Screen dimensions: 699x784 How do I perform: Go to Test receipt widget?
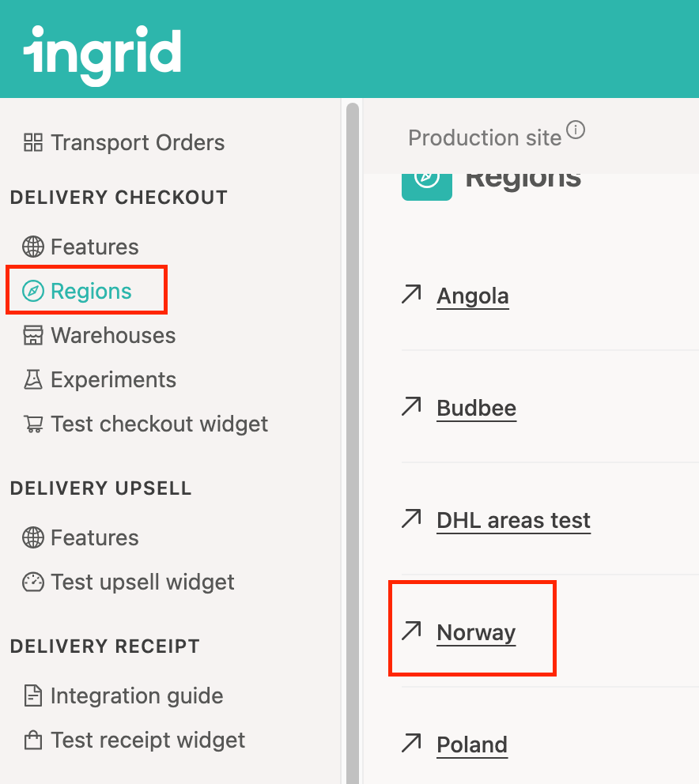148,741
